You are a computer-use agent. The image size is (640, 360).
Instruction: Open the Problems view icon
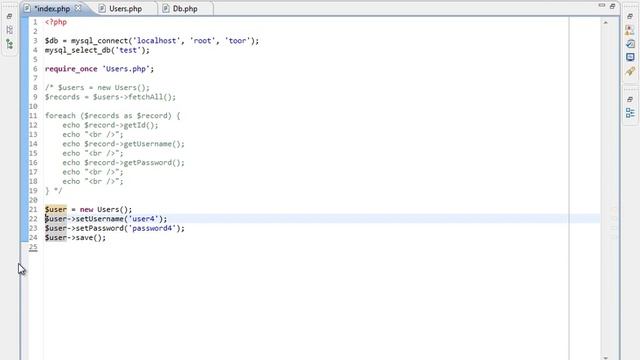[630, 30]
